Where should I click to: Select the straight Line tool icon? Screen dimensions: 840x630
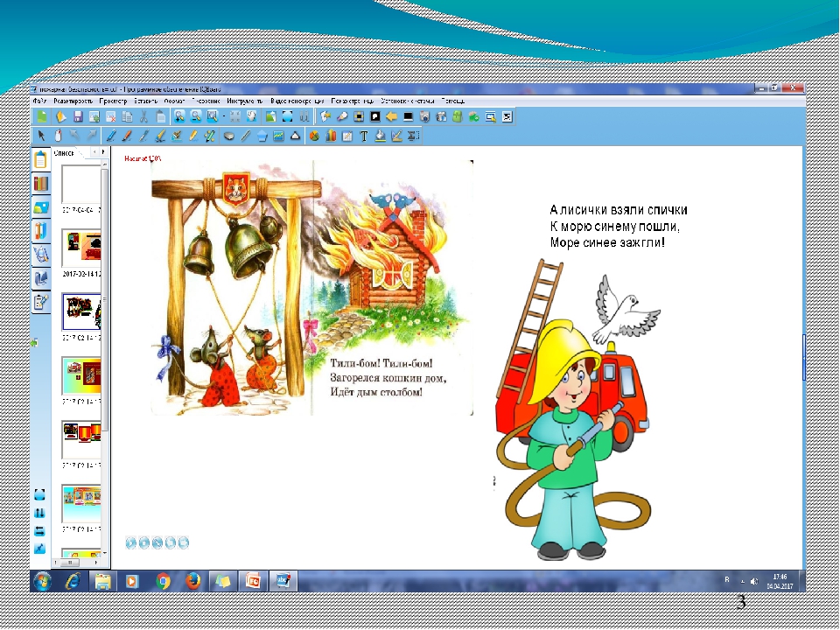tap(245, 136)
